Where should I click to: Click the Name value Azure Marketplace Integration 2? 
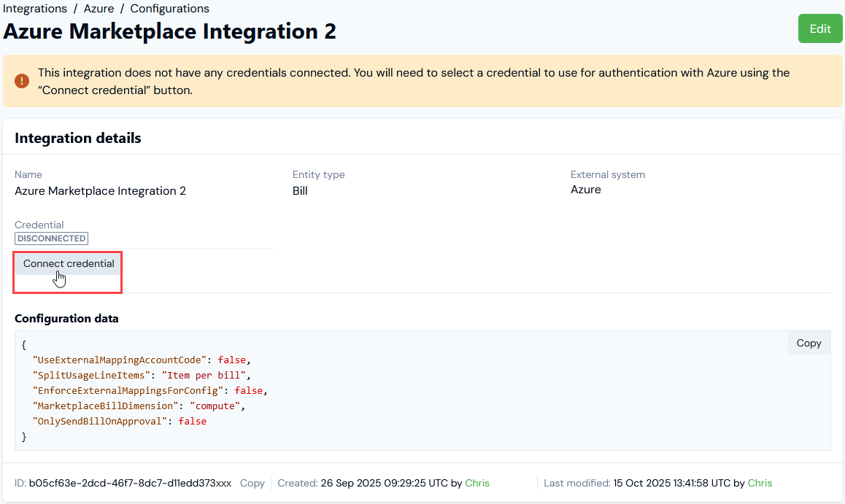[100, 190]
